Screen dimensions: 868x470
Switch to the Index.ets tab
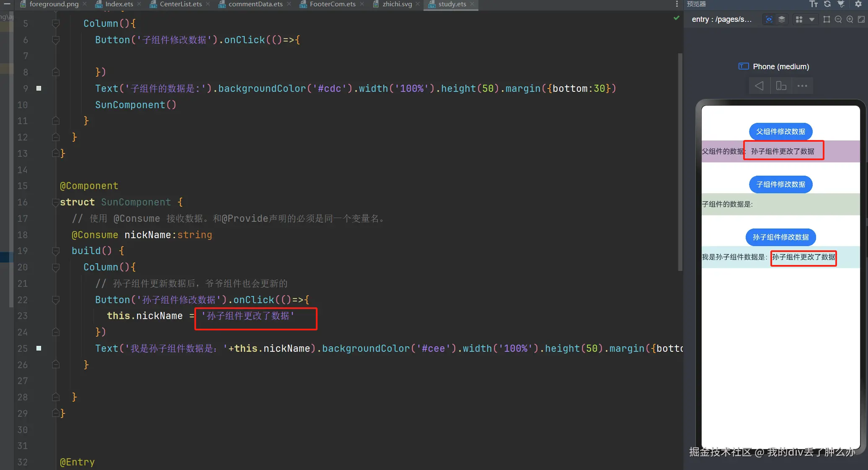tap(119, 4)
